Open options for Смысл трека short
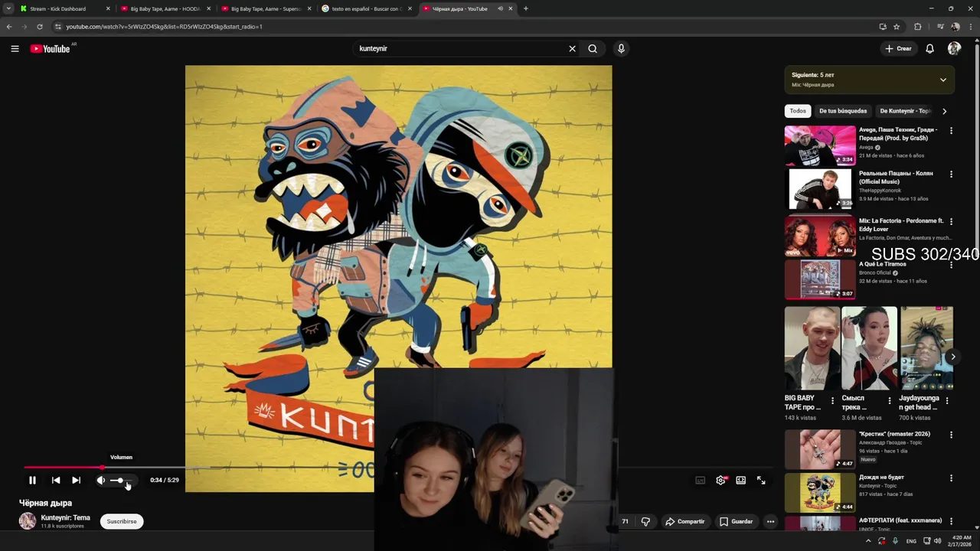 coord(889,400)
